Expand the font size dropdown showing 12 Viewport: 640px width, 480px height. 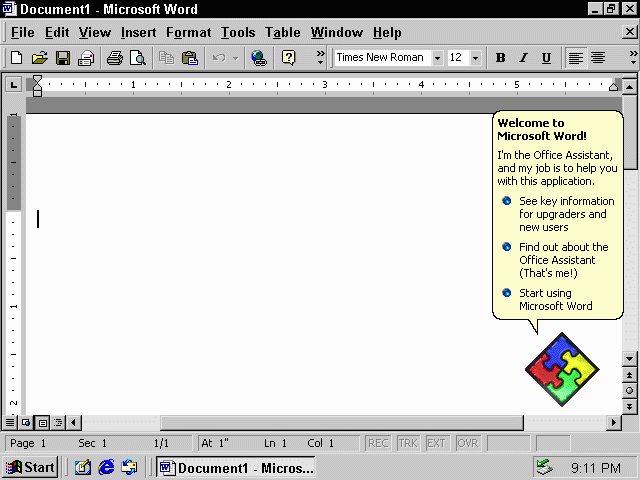[476, 58]
